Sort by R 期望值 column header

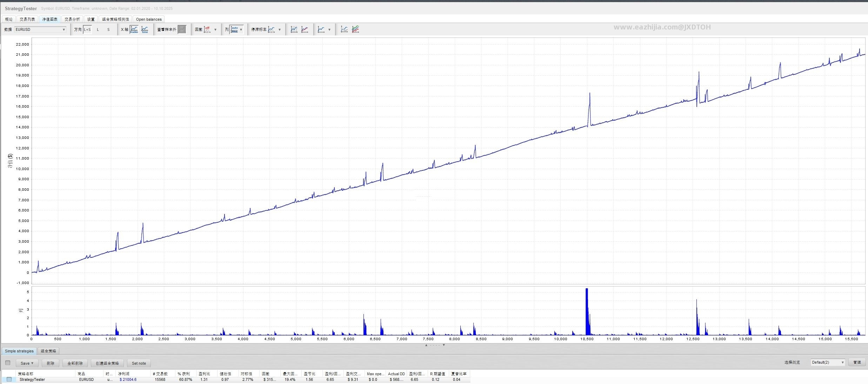[x=439, y=374]
